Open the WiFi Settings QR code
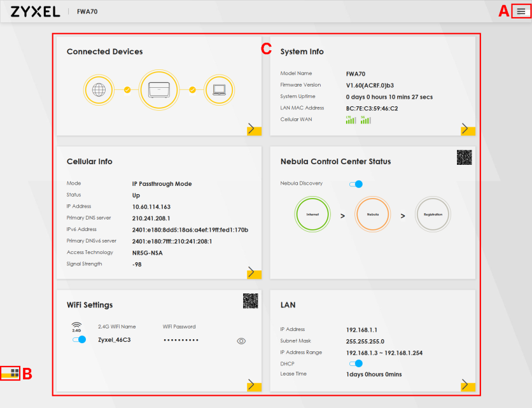The width and height of the screenshot is (532, 408). click(250, 301)
